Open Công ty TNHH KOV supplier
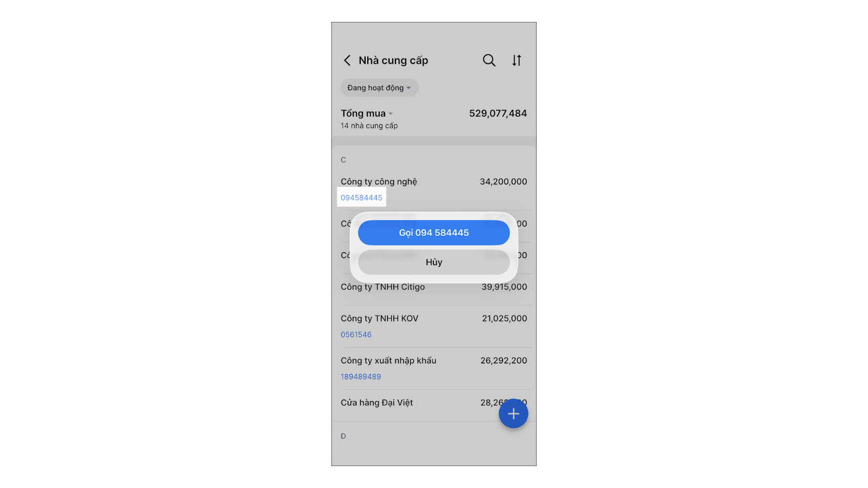 434,326
